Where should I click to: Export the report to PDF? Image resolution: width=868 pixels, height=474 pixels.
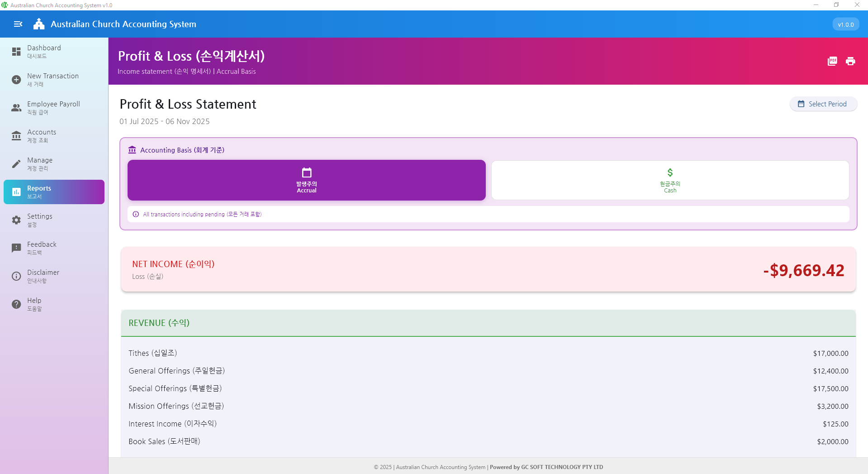point(831,61)
